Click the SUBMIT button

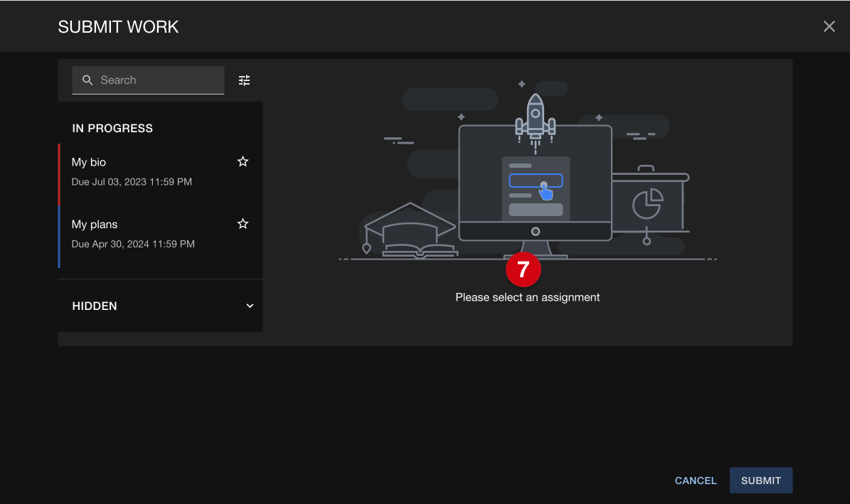[761, 481]
